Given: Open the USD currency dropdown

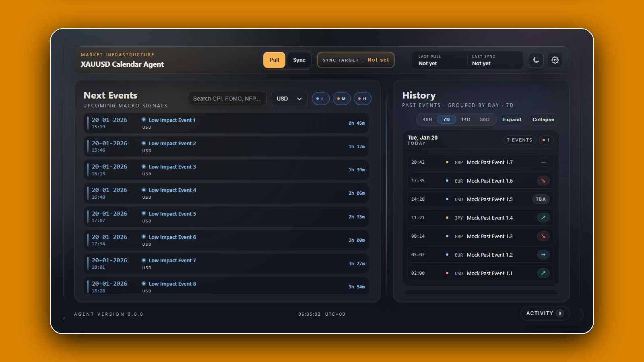Looking at the screenshot, I should click(289, 99).
